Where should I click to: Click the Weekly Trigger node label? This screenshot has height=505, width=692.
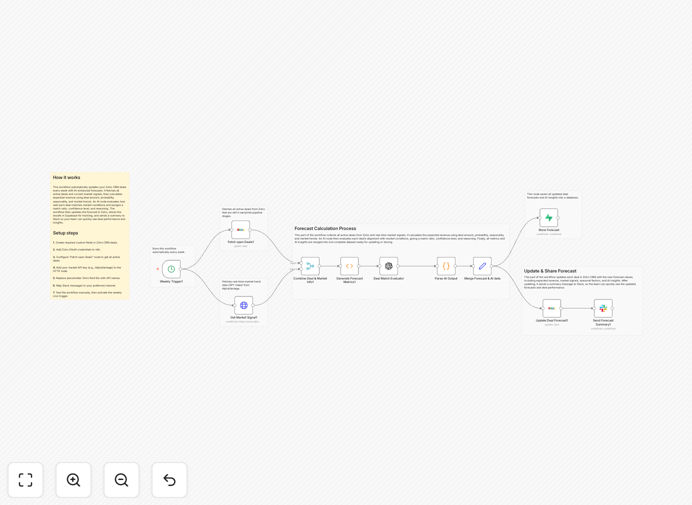coord(171,282)
